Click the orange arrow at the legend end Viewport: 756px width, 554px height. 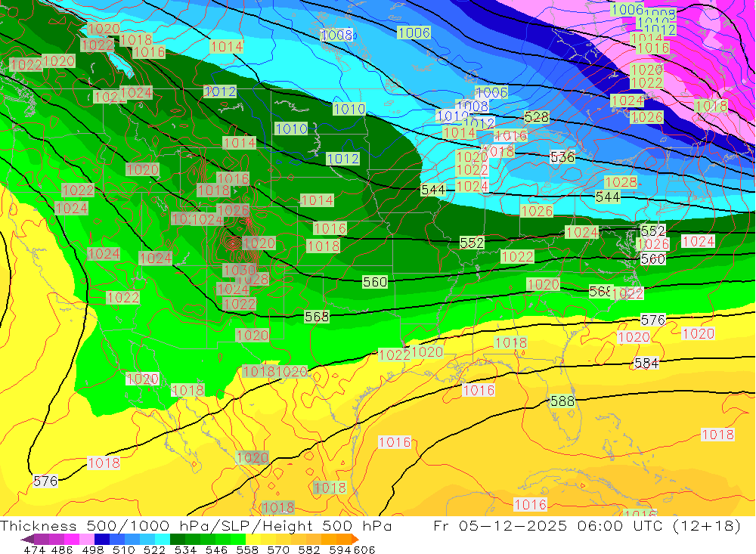355,539
